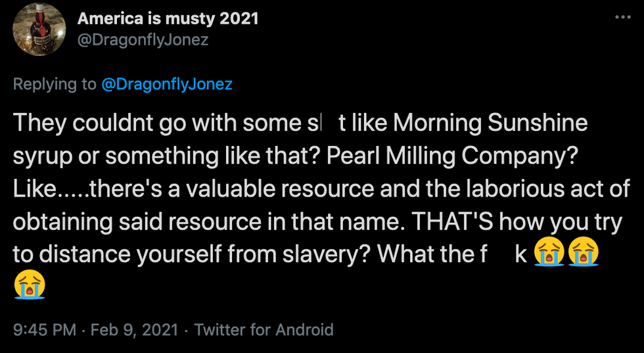
Task: Click the gray "Replying to" text
Action: 54,84
